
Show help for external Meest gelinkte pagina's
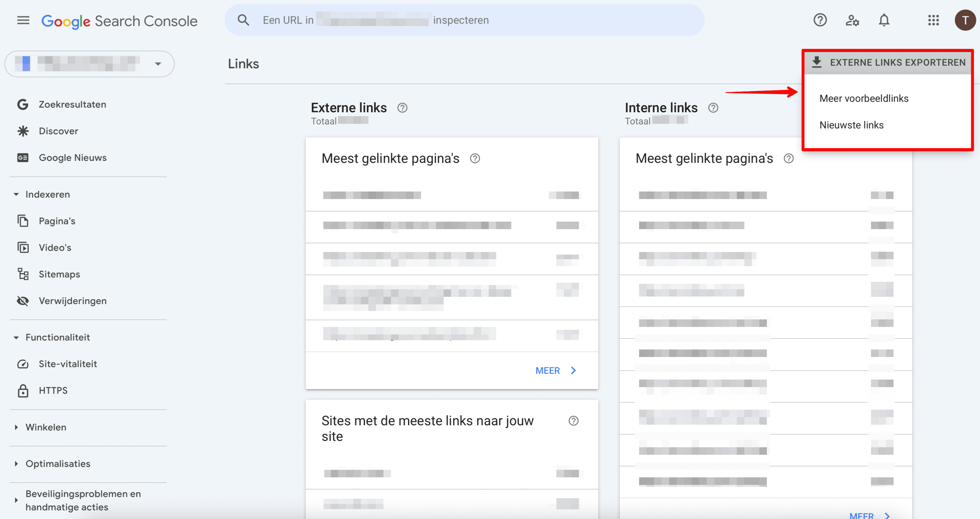pos(475,159)
